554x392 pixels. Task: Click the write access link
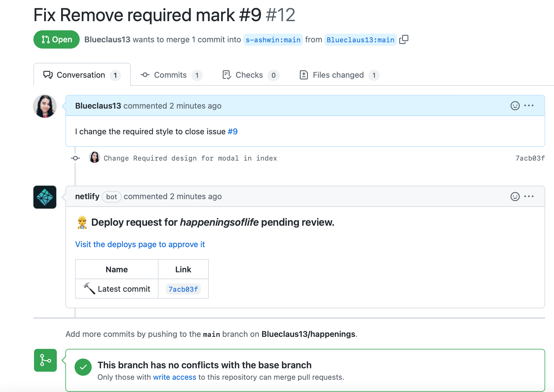[174, 377]
